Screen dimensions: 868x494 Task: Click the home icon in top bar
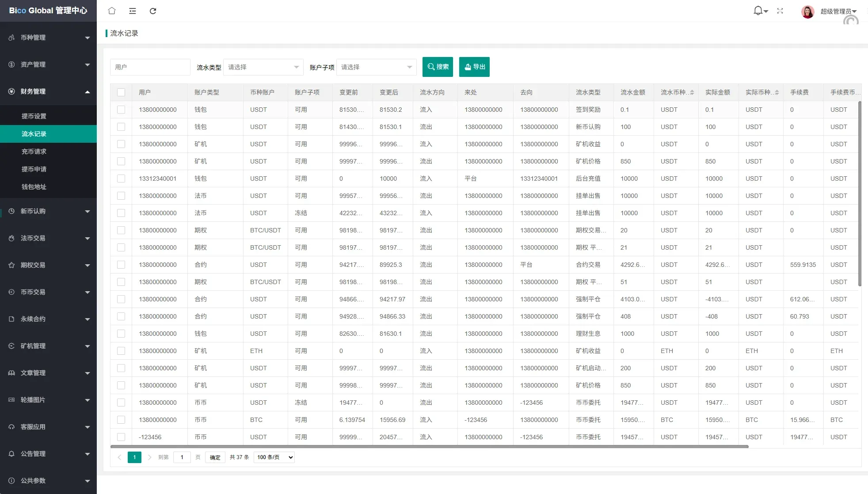(112, 11)
